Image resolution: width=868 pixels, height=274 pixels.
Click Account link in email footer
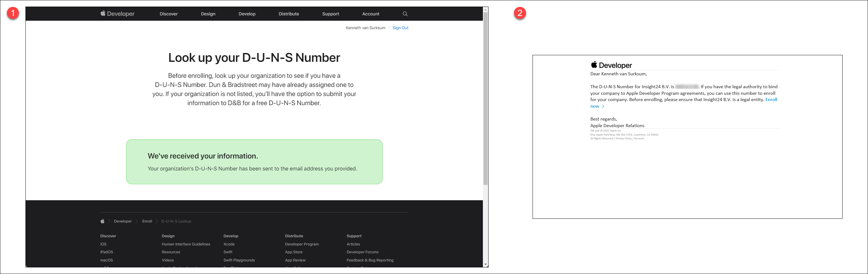pyautogui.click(x=639, y=138)
